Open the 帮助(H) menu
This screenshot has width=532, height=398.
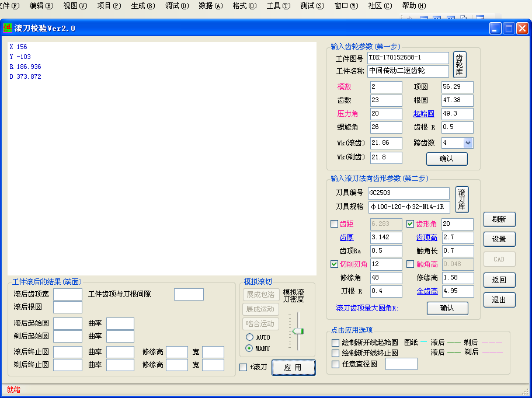(x=414, y=6)
